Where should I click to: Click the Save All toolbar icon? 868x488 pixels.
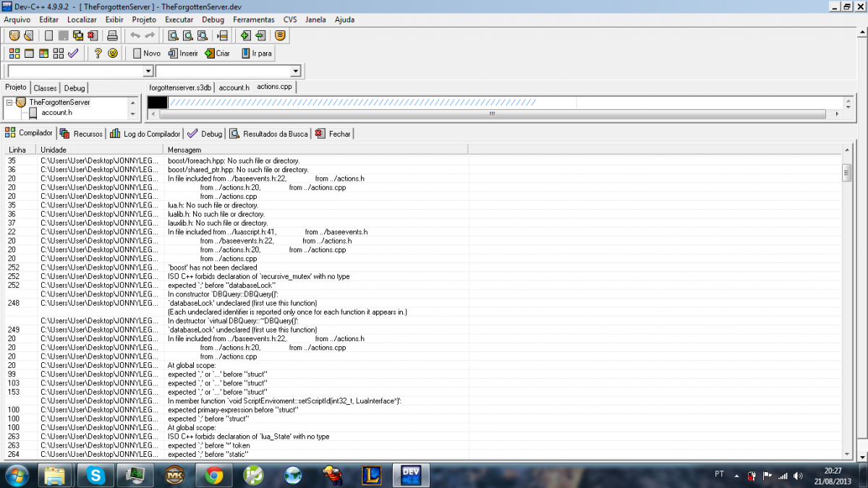(77, 35)
